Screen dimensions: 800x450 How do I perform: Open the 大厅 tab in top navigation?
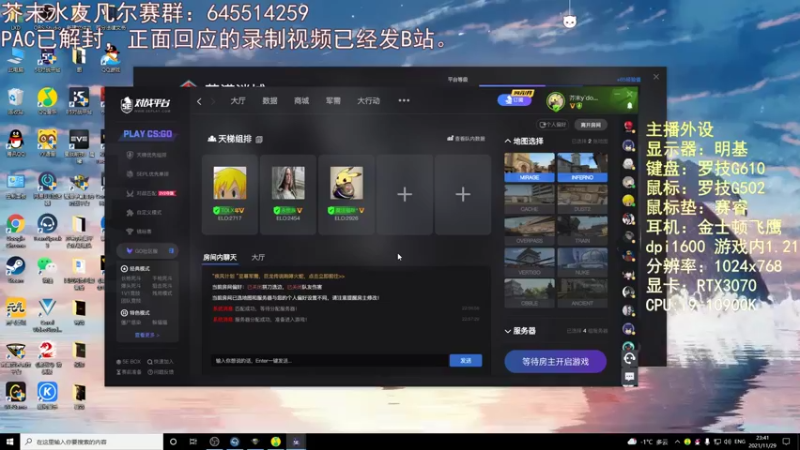tap(238, 101)
